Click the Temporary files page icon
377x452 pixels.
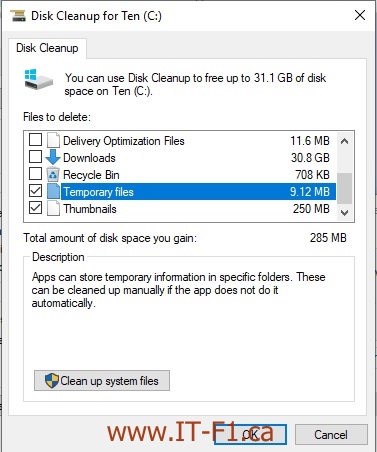point(53,191)
